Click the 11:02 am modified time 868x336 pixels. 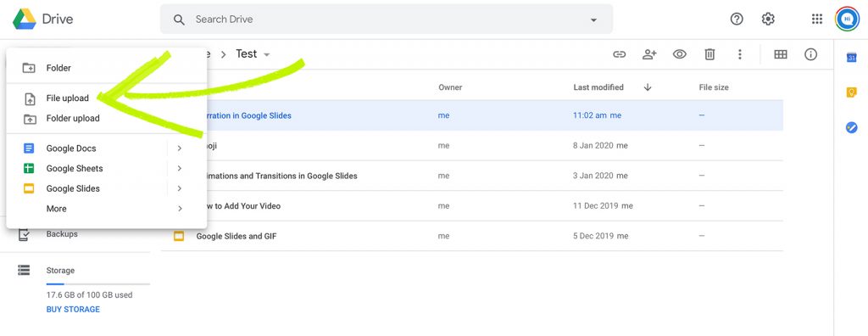point(590,115)
